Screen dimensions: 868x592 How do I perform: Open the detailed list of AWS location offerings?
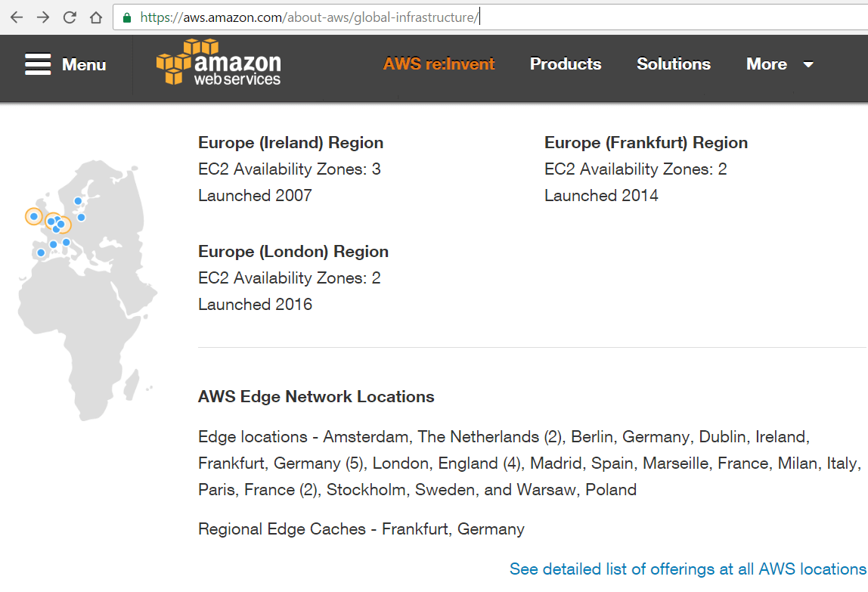tap(688, 569)
